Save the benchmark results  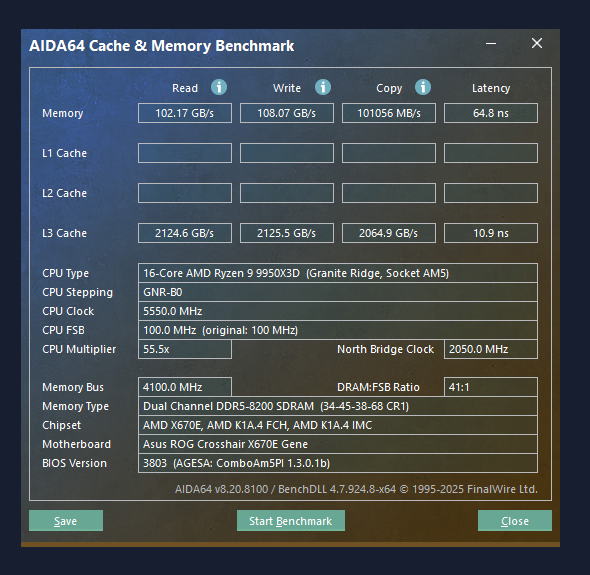coord(66,520)
